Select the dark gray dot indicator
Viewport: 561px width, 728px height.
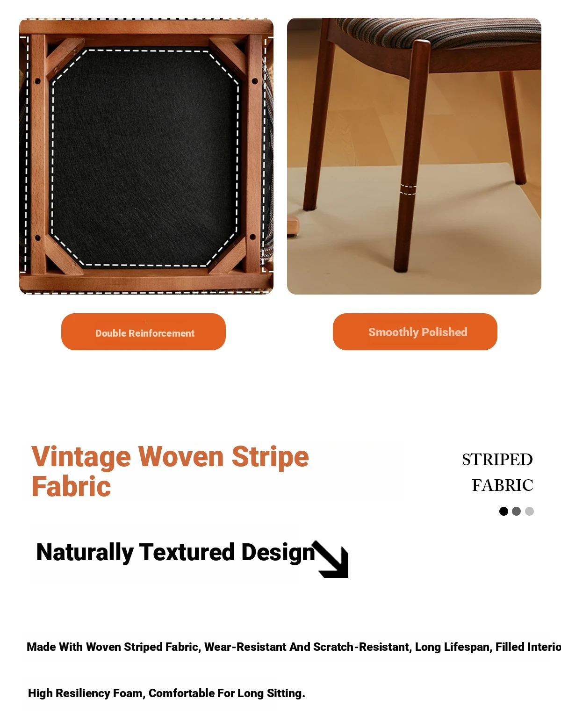click(516, 511)
